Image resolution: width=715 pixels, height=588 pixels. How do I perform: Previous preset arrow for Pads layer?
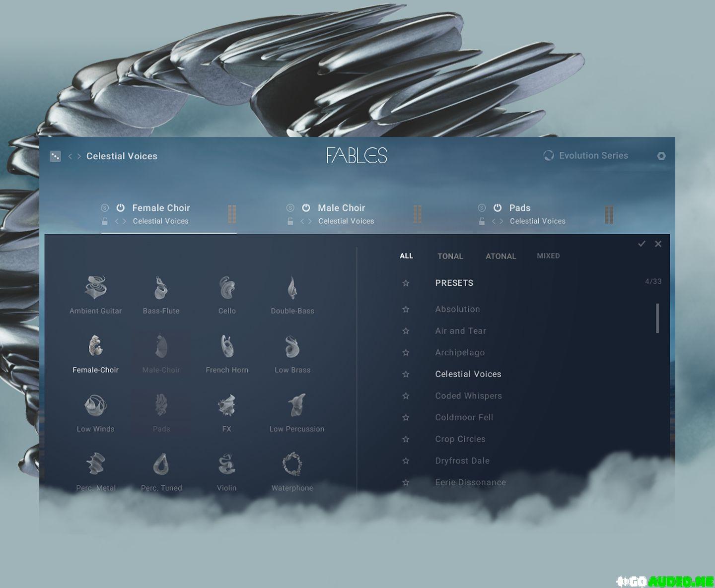pos(494,221)
